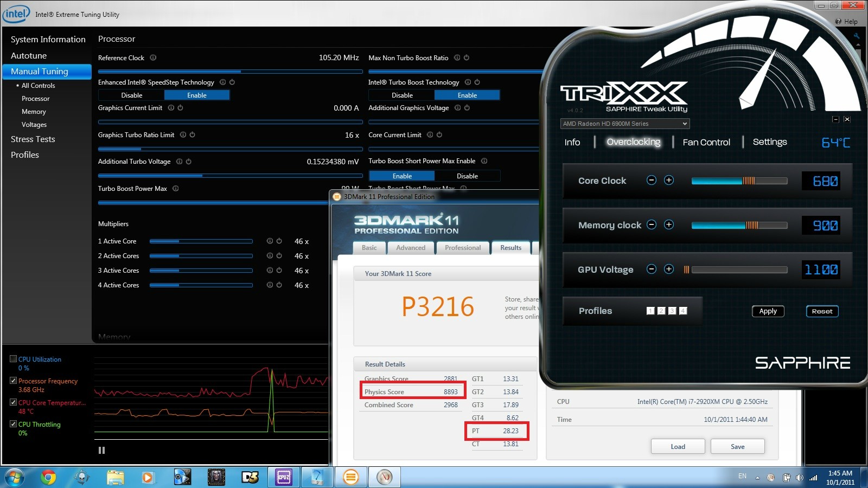Toggle CPU Core Temperature monitor checkbox
Image resolution: width=868 pixels, height=488 pixels.
[x=13, y=402]
